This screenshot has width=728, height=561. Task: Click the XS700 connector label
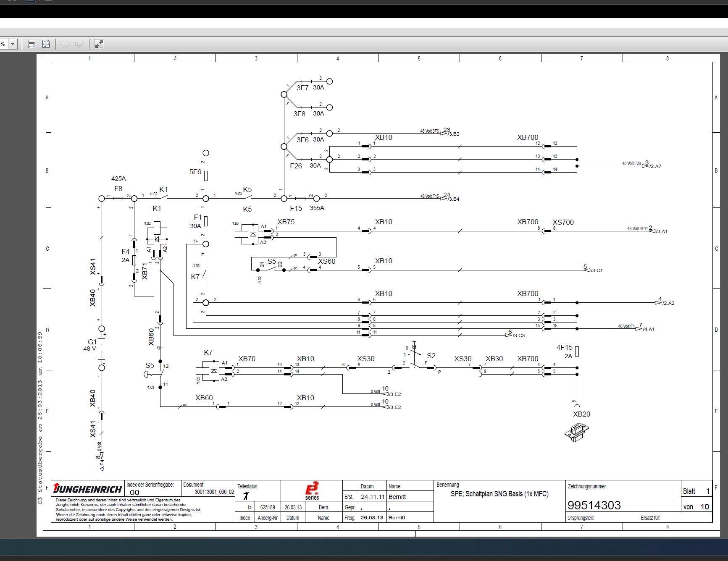[x=563, y=222]
